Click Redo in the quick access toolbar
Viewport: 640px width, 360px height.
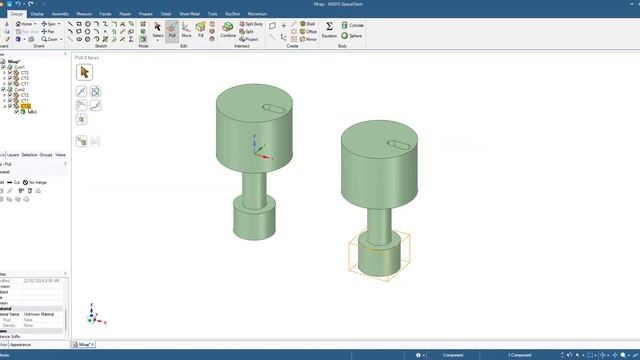pyautogui.click(x=31, y=4)
